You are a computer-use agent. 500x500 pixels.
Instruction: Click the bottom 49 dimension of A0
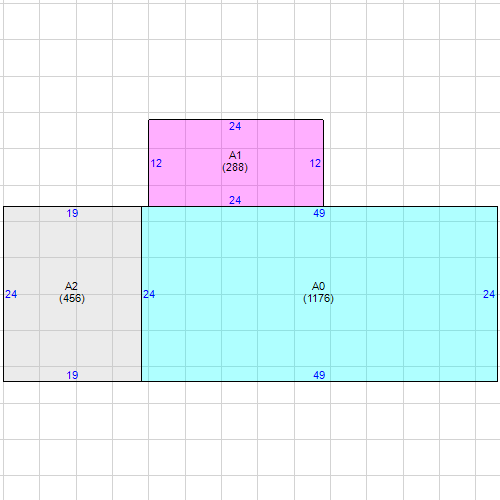[319, 375]
